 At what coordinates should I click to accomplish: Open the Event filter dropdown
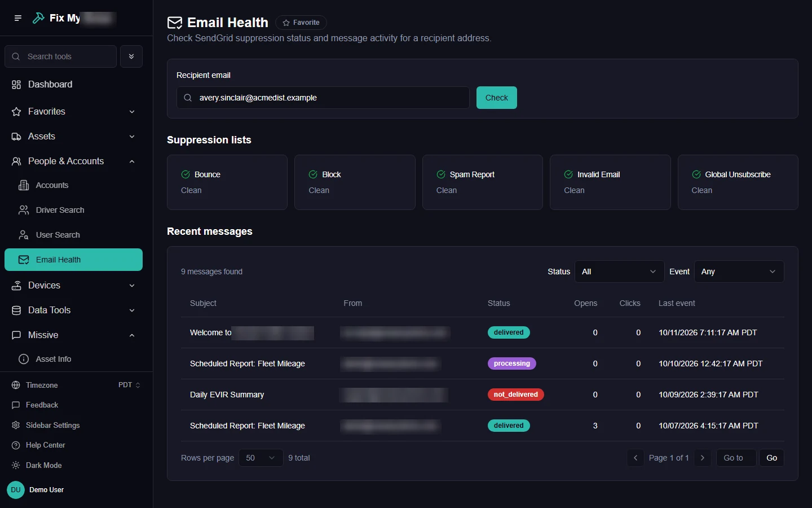tap(739, 271)
